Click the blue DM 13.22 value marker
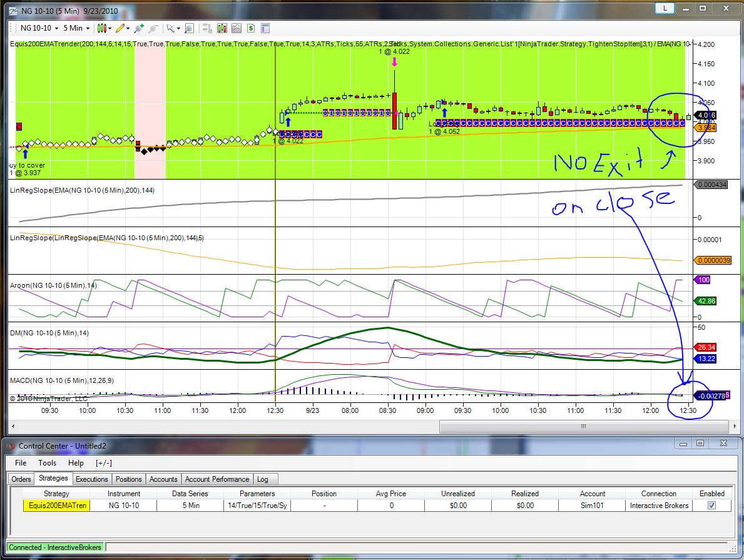This screenshot has height=560, width=744. pos(706,359)
